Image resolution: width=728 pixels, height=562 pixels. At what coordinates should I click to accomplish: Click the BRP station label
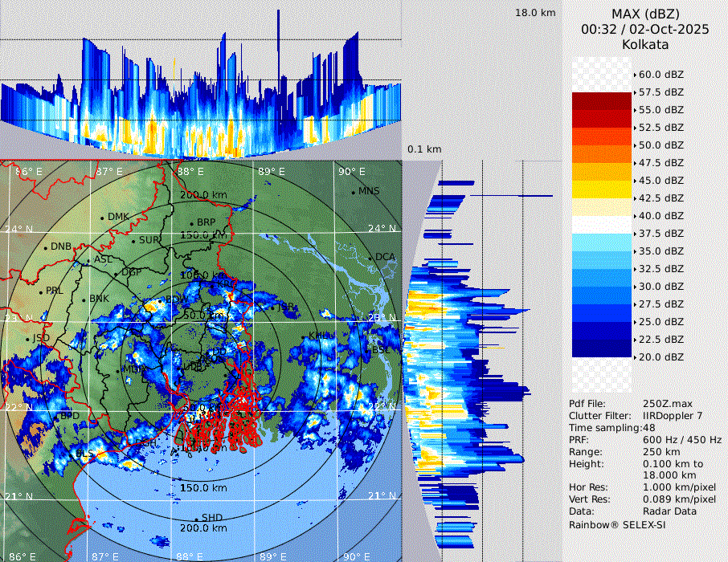(207, 222)
